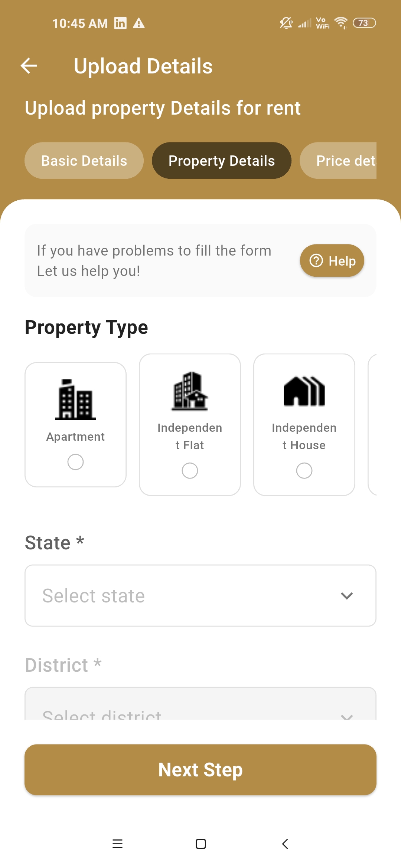This screenshot has height=868, width=401.
Task: Click the Independent Flat building icon
Action: [190, 391]
